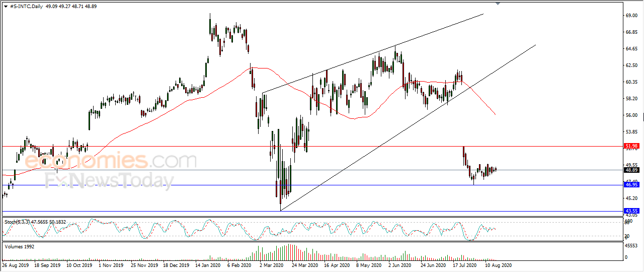Click the 6 Feb 2020 date label
The image size is (644, 272).
[x=239, y=265]
